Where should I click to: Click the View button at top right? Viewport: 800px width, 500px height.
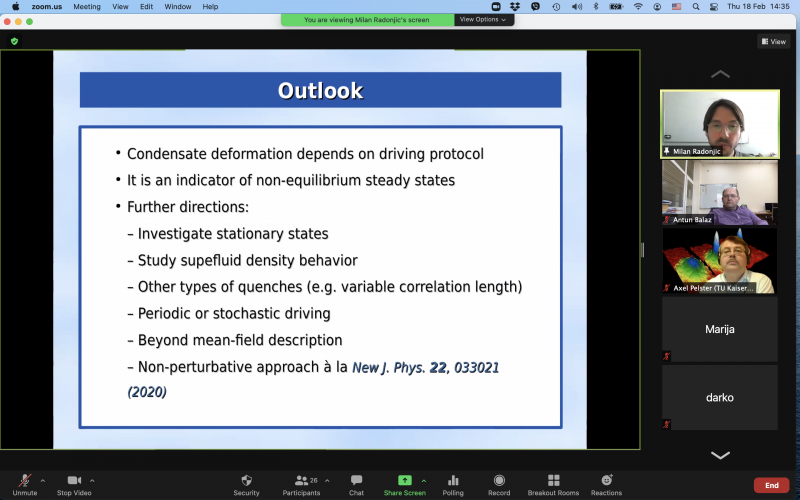click(x=774, y=41)
